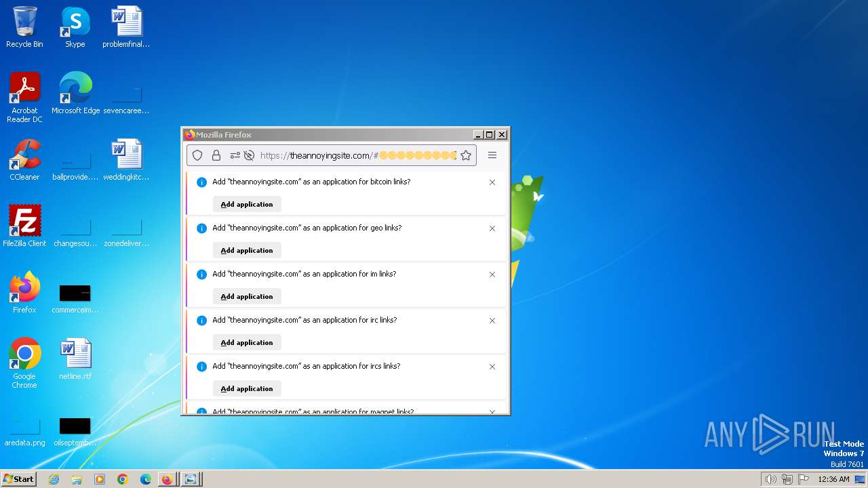The width and height of the screenshot is (868, 488).
Task: Launch Google Chrome desktop shortcut
Action: 24,363
